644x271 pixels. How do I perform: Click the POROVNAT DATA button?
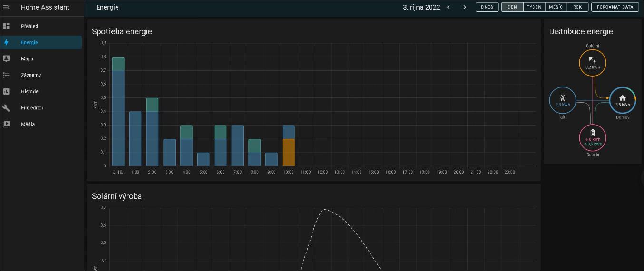click(x=615, y=7)
